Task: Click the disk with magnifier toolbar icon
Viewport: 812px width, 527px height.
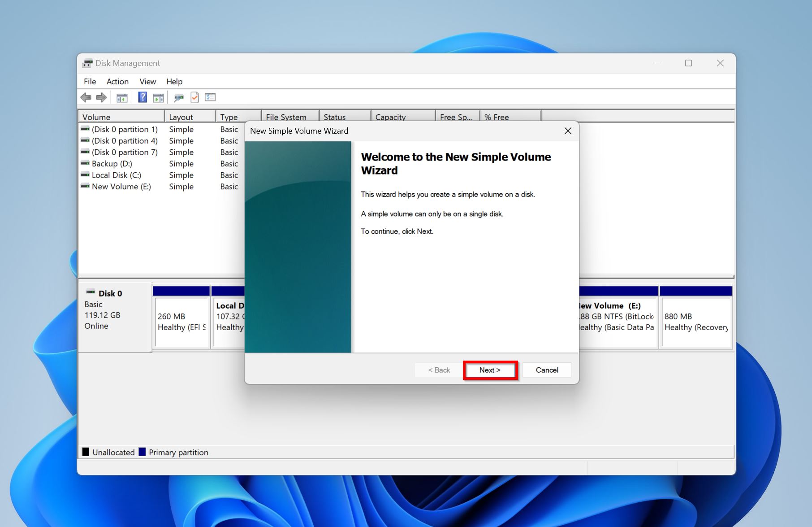Action: pos(179,97)
